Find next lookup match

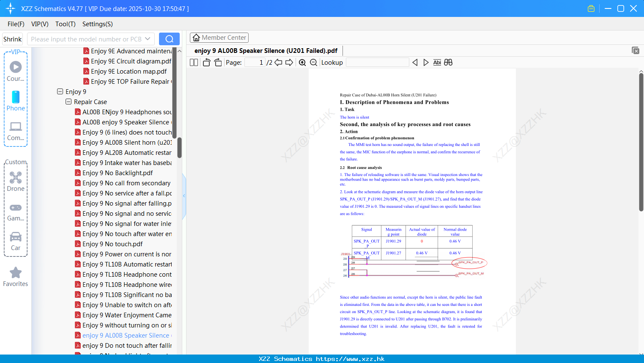pyautogui.click(x=426, y=63)
